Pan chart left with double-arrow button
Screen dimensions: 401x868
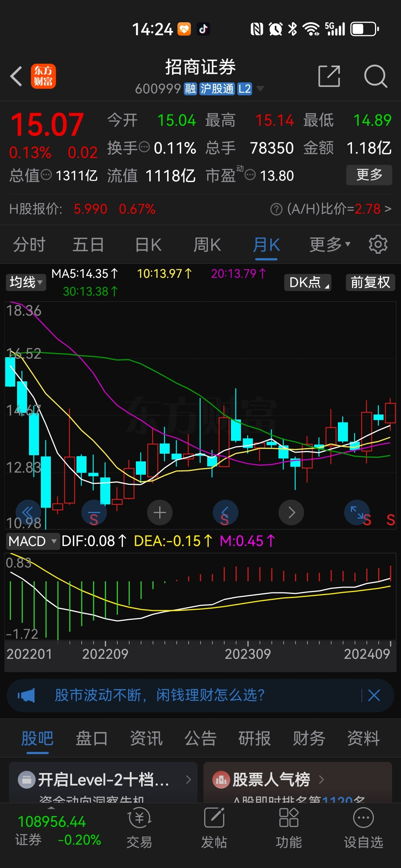(x=28, y=512)
